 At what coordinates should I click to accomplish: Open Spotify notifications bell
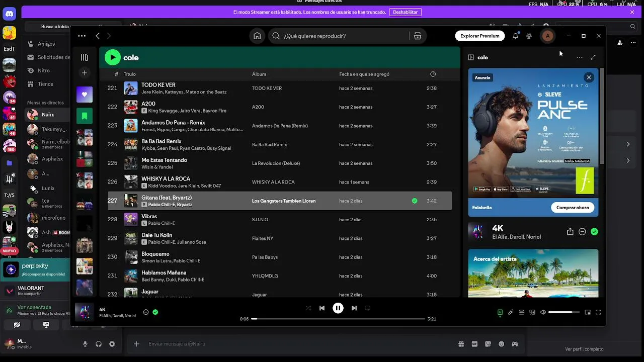[515, 36]
